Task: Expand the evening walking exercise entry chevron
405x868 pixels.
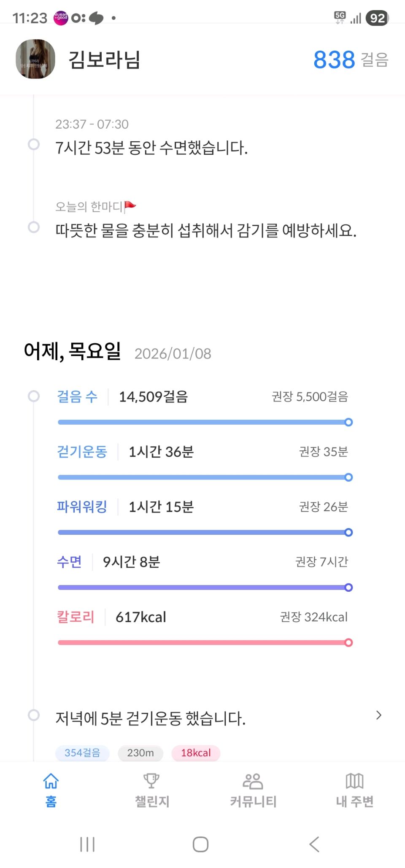Action: pos(378,715)
